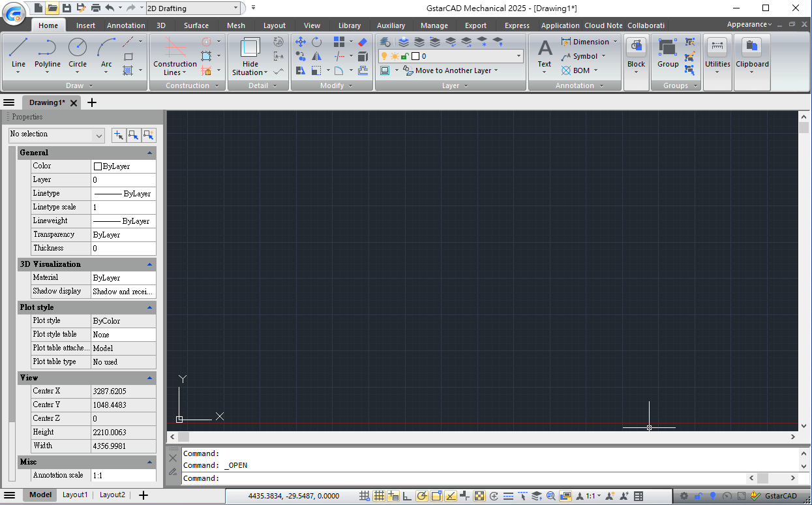Close the Drawing1 document tab
The height and width of the screenshot is (505, 812).
[74, 103]
